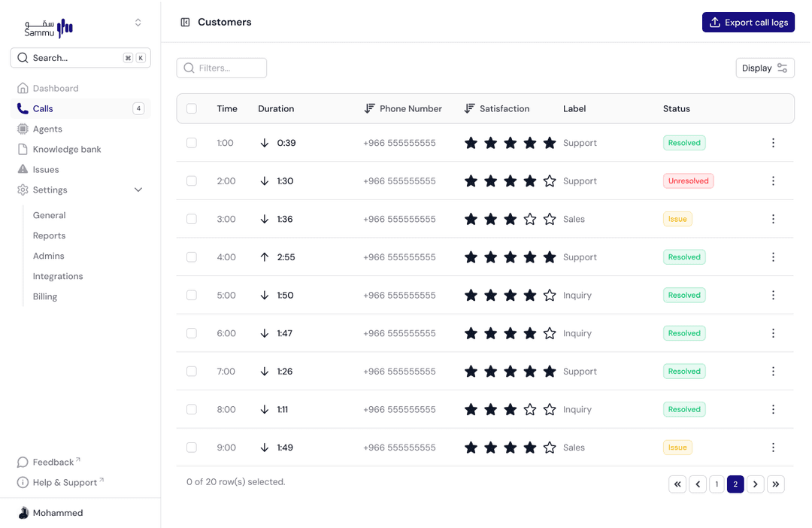
Task: Click the previous page chevron
Action: tap(698, 484)
